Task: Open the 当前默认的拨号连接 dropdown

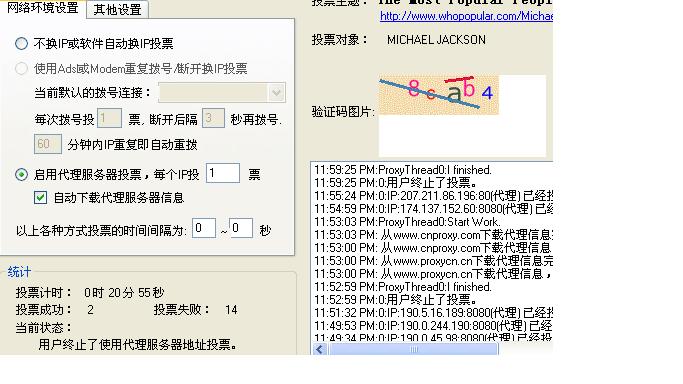Action: (222, 92)
